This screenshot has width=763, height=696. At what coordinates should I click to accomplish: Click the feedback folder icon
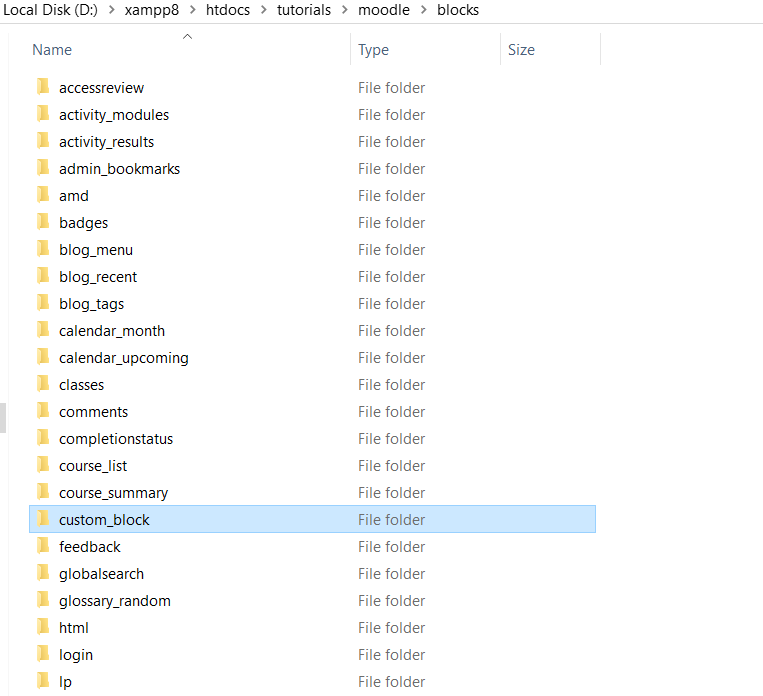[43, 546]
